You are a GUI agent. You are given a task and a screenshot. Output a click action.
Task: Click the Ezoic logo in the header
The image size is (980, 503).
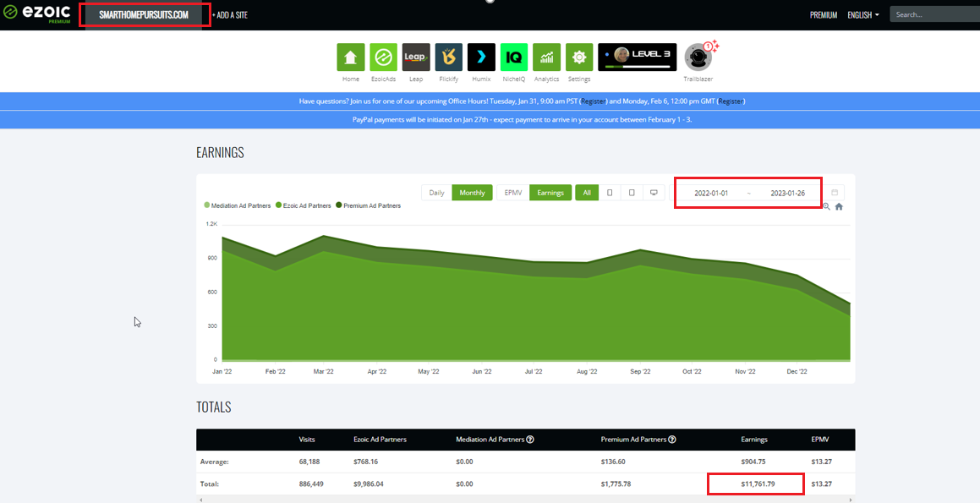tap(37, 14)
